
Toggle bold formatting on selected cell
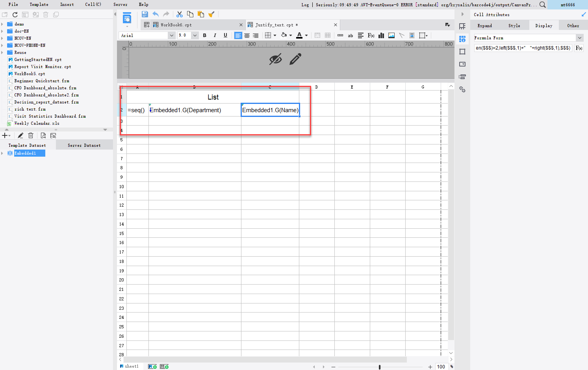204,35
